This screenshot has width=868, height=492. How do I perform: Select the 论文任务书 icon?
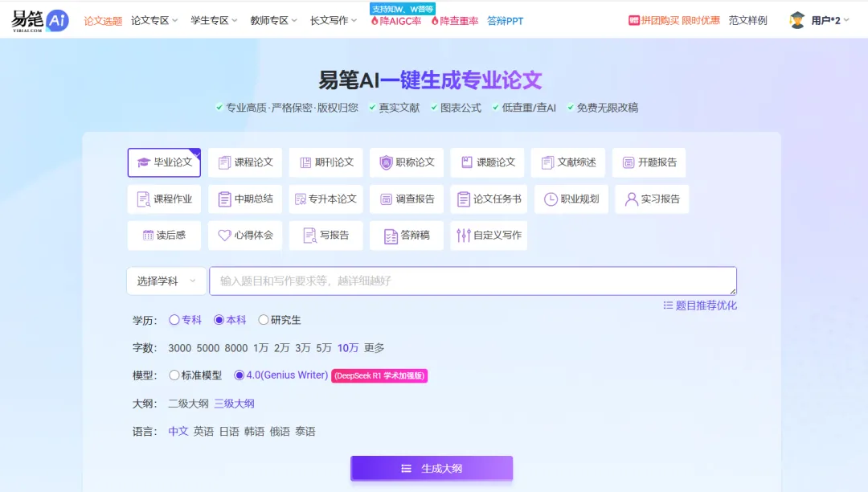point(464,199)
